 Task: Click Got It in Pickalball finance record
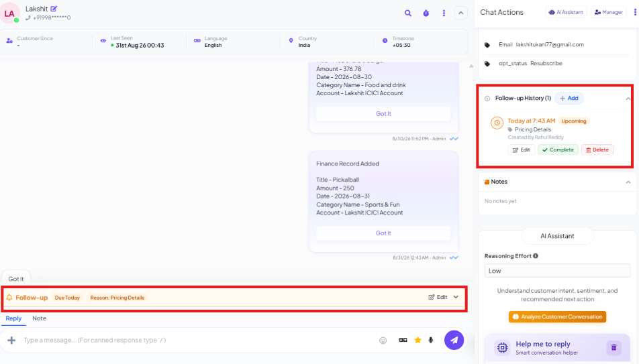(383, 233)
